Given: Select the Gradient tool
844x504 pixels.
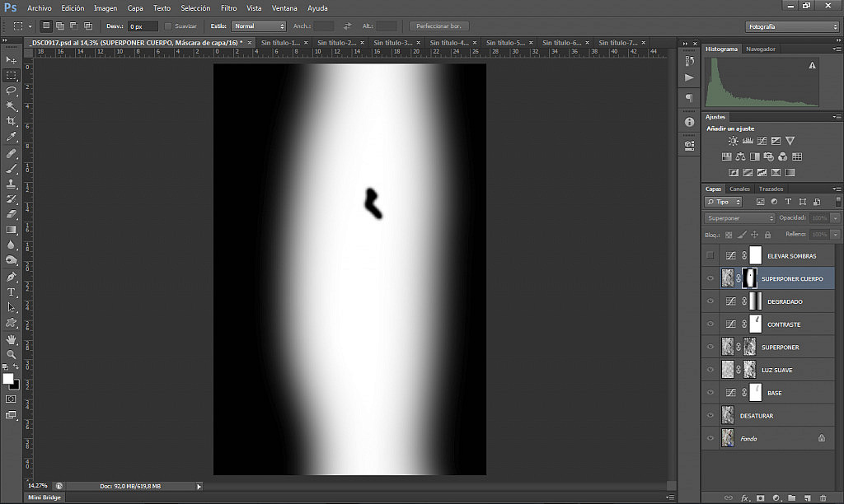Looking at the screenshot, I should 12,230.
